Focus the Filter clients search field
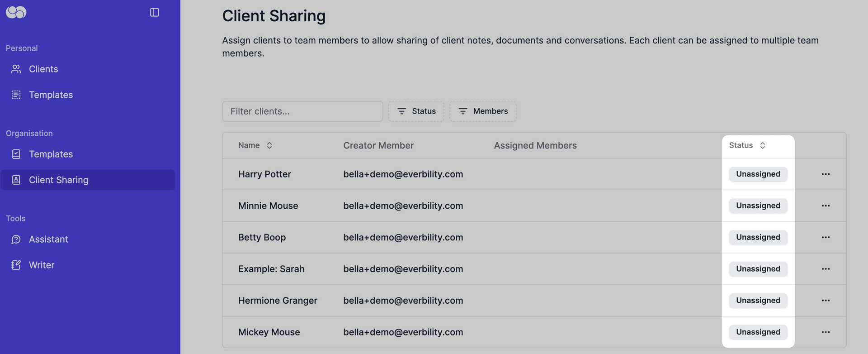Image resolution: width=868 pixels, height=354 pixels. click(302, 111)
